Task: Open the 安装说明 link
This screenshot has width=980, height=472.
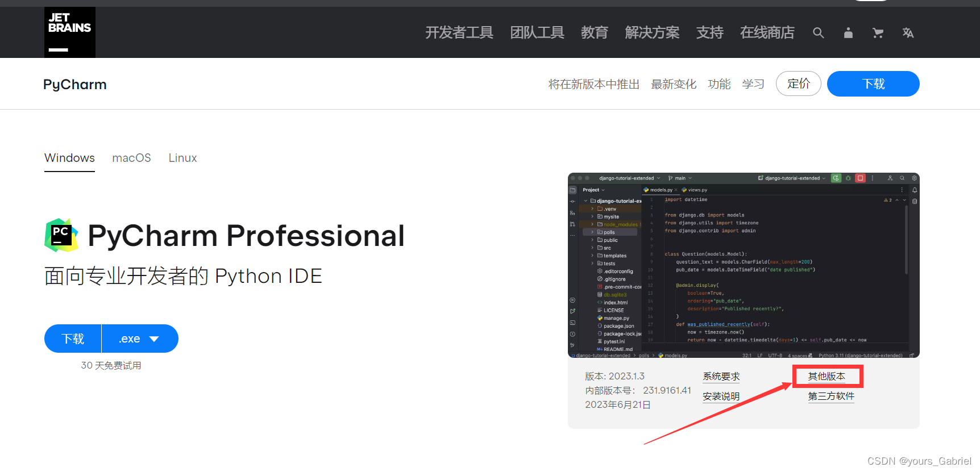Action: [721, 396]
